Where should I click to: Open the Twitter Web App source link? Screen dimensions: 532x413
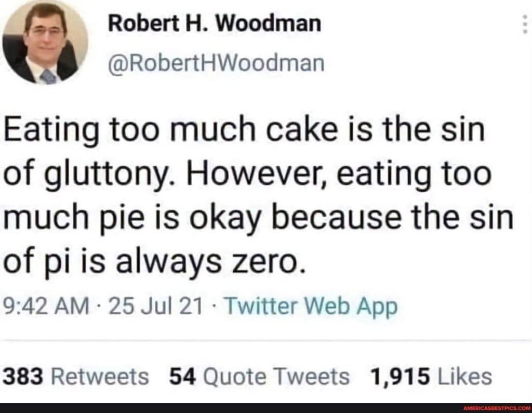pyautogui.click(x=311, y=307)
